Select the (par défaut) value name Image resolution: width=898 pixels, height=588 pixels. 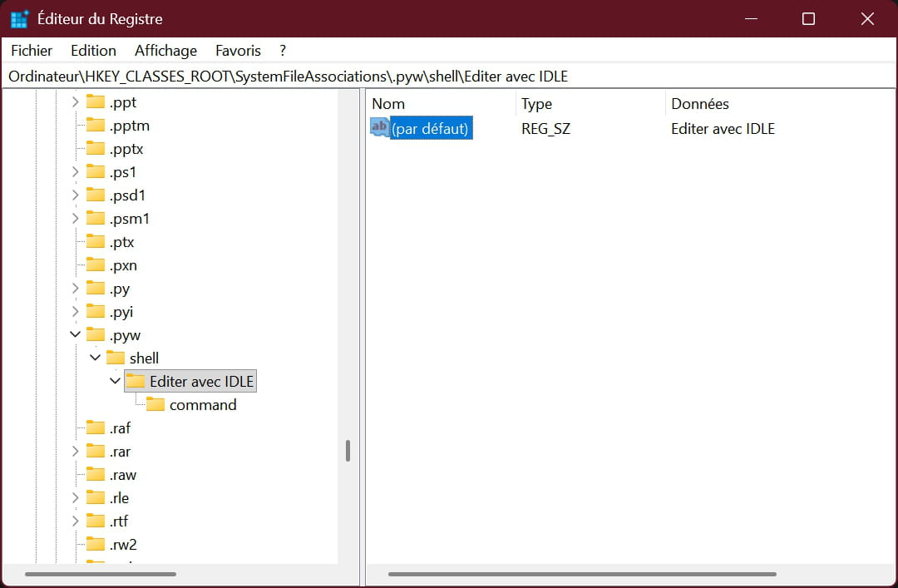click(x=431, y=128)
